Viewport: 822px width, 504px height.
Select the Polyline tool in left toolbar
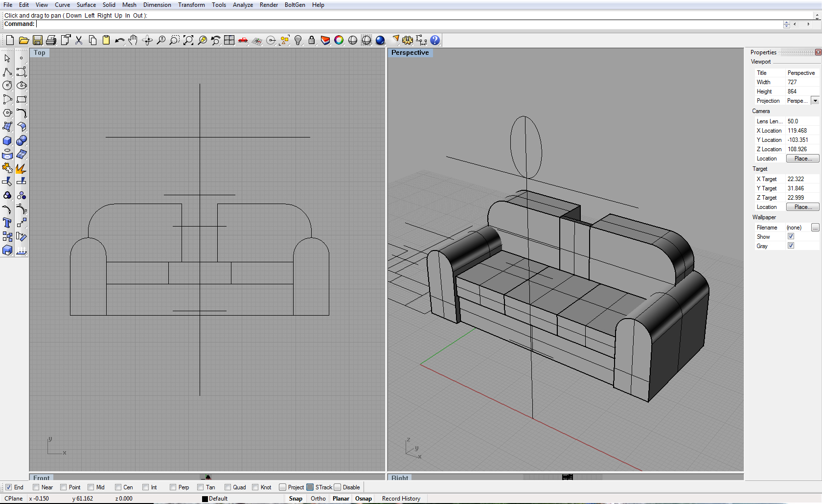[7, 72]
